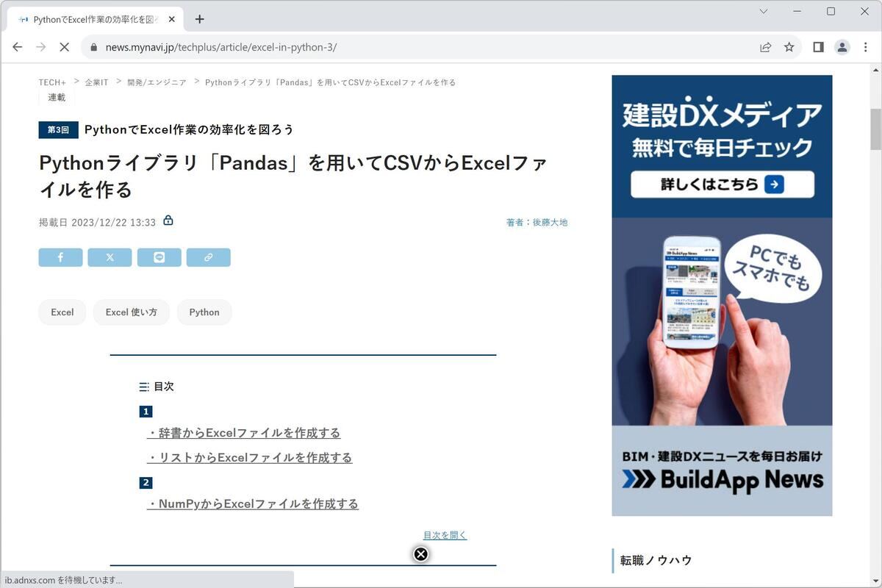
Task: Click the 転職ノウハウ sidebar heading
Action: (x=656, y=560)
